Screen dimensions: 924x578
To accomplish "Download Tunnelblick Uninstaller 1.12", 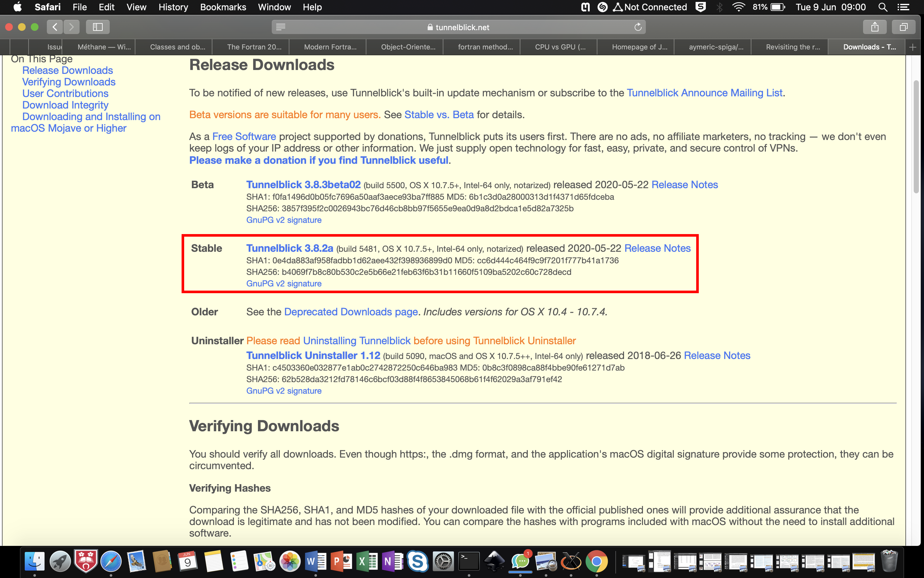I will point(313,355).
